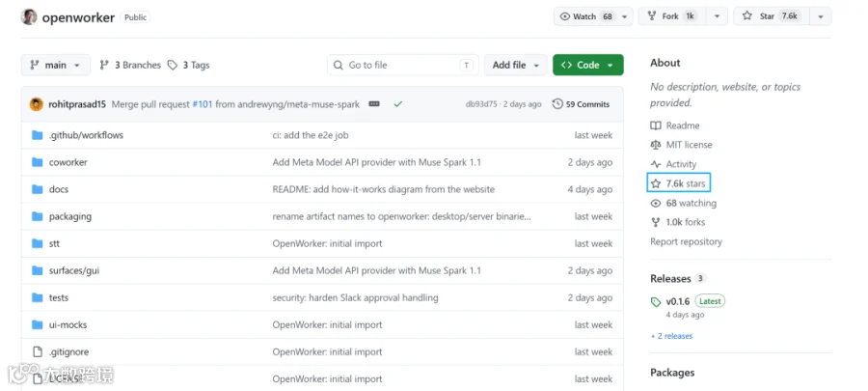Open commit 'ci: add the e2e job'
The width and height of the screenshot is (868, 391).
tap(311, 135)
